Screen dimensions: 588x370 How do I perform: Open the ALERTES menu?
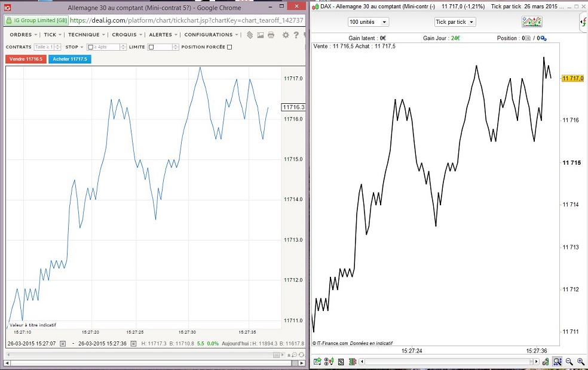pos(163,35)
